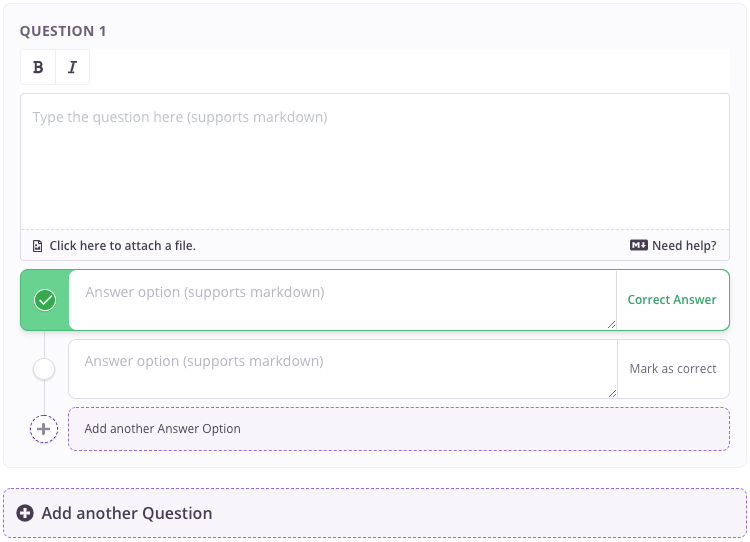Focus the second answer option field
750x542 pixels.
click(342, 368)
